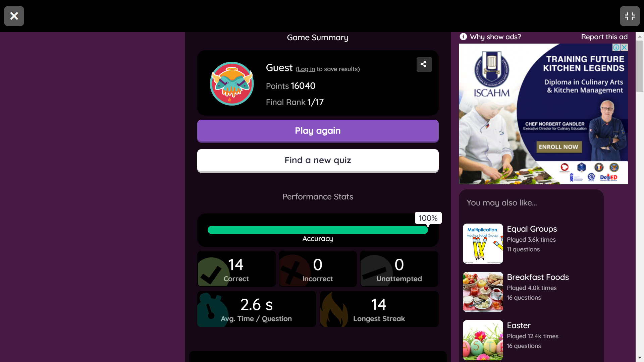
Task: Click the close X button top left
Action: 14,15
